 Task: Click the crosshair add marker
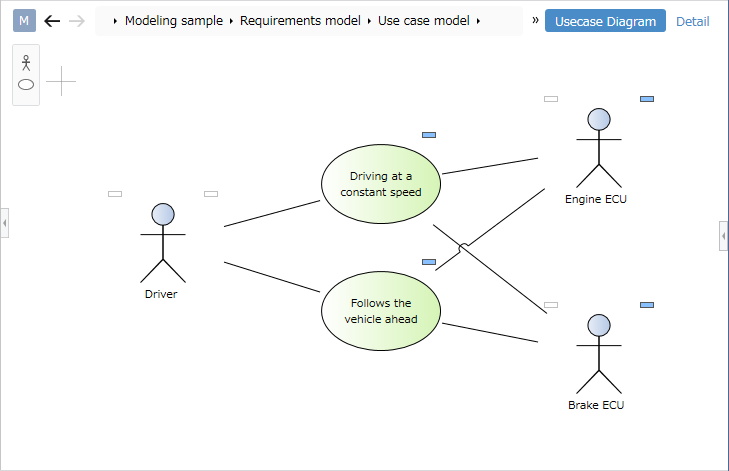pyautogui.click(x=61, y=81)
